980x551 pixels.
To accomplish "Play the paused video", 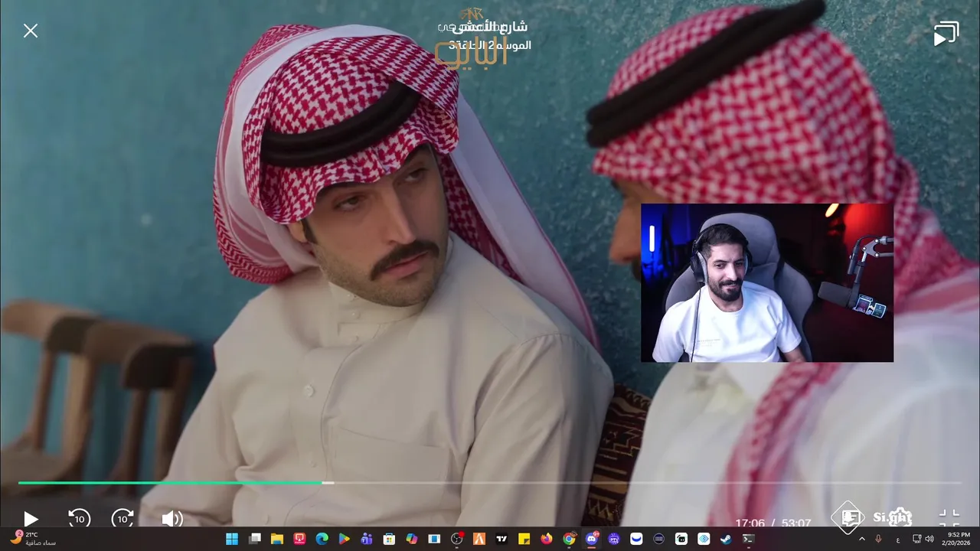I will 31,519.
